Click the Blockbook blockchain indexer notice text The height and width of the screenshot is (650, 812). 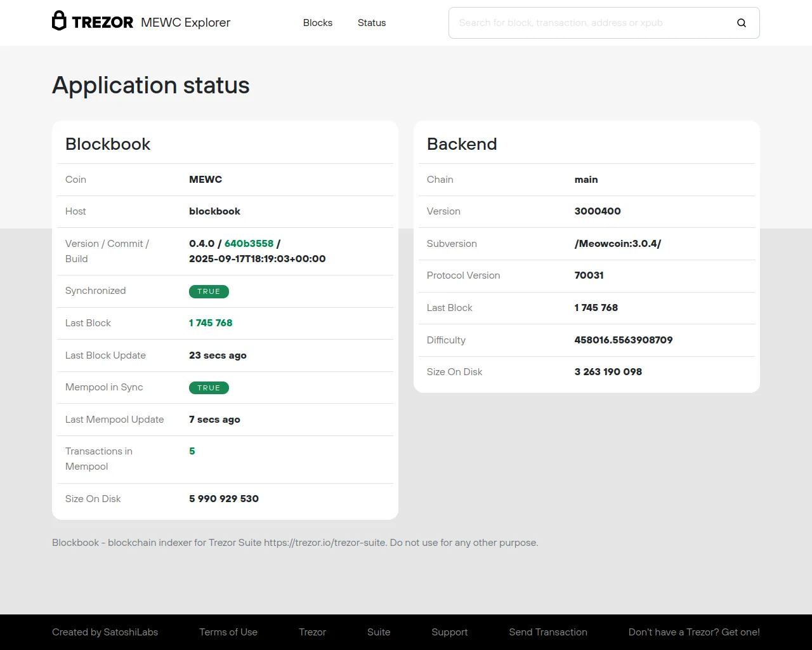[295, 543]
